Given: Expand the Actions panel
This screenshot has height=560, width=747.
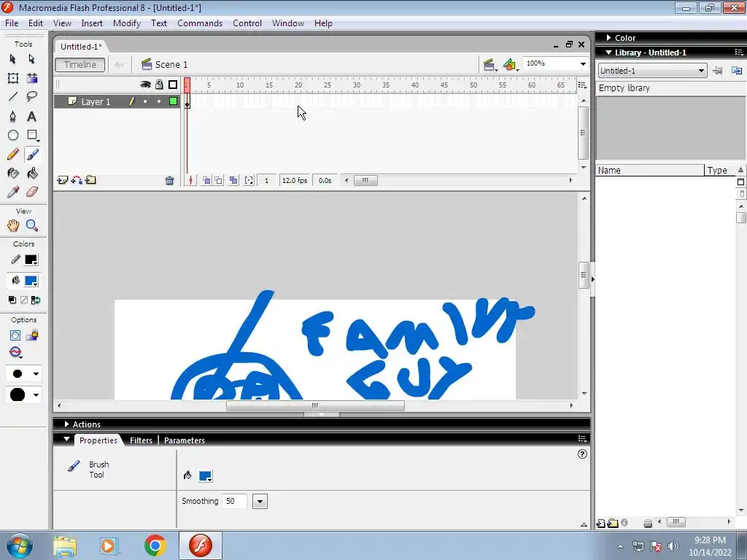Looking at the screenshot, I should click(x=66, y=424).
